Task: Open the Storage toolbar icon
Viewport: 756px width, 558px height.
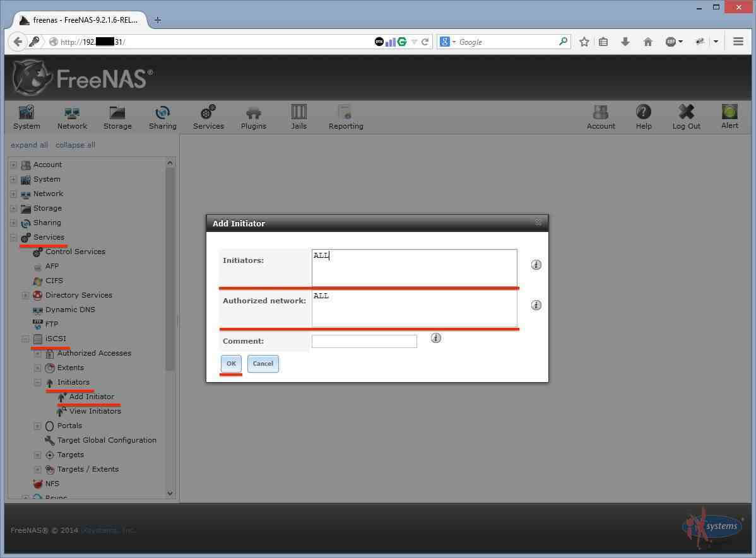Action: (117, 117)
